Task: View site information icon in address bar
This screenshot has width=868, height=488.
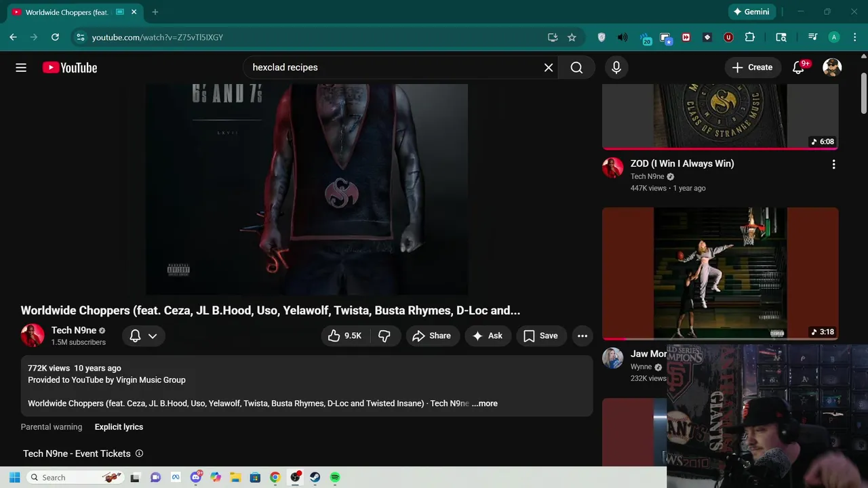Action: point(80,37)
